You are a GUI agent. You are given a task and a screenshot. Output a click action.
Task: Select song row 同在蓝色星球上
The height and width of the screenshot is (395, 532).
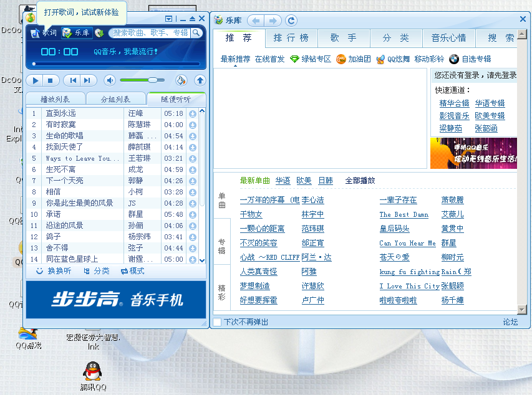point(113,259)
